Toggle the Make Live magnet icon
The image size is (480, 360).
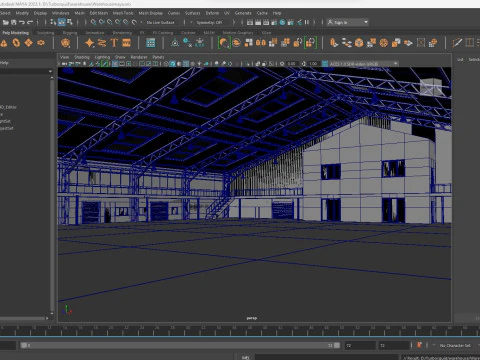pyautogui.click(x=134, y=22)
